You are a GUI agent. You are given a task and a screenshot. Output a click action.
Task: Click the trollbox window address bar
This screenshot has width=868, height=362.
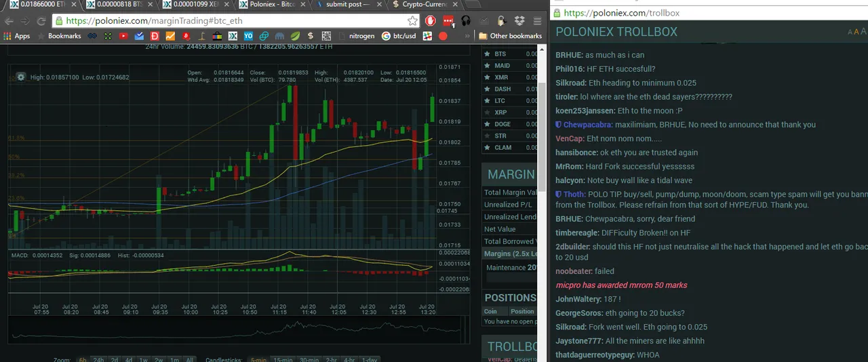click(709, 13)
